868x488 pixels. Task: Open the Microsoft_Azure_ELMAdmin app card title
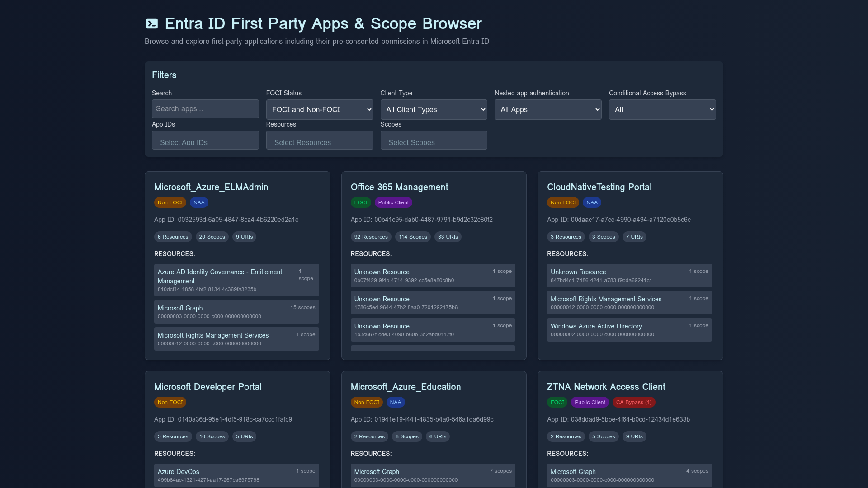coord(211,187)
